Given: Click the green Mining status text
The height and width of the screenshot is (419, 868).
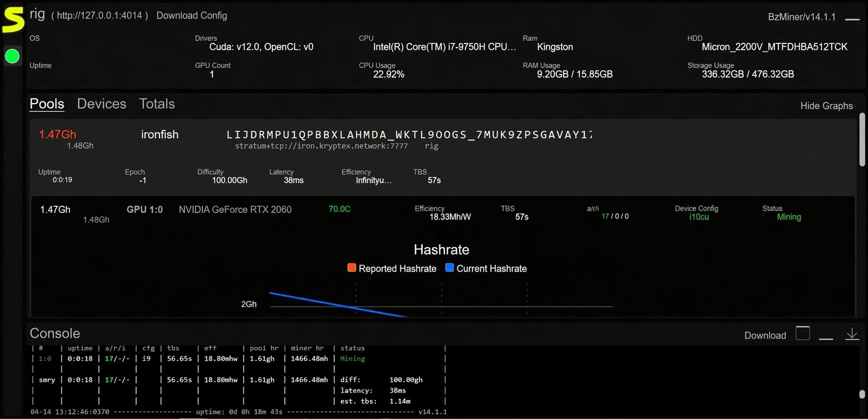Looking at the screenshot, I should click(x=789, y=217).
